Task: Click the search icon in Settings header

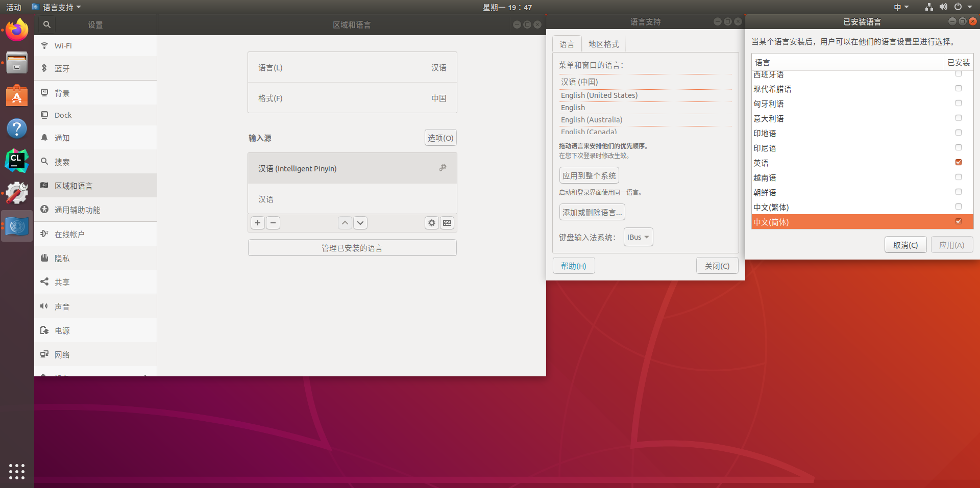Action: point(46,24)
